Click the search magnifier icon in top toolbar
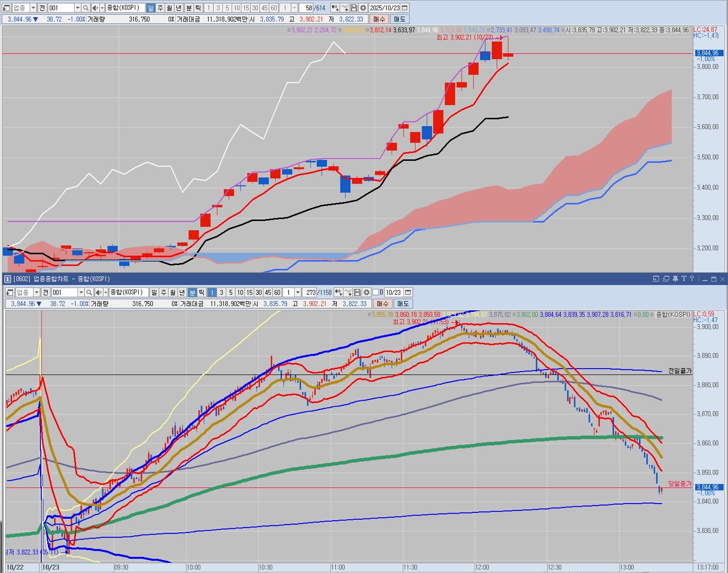728x573 pixels. tap(86, 8)
